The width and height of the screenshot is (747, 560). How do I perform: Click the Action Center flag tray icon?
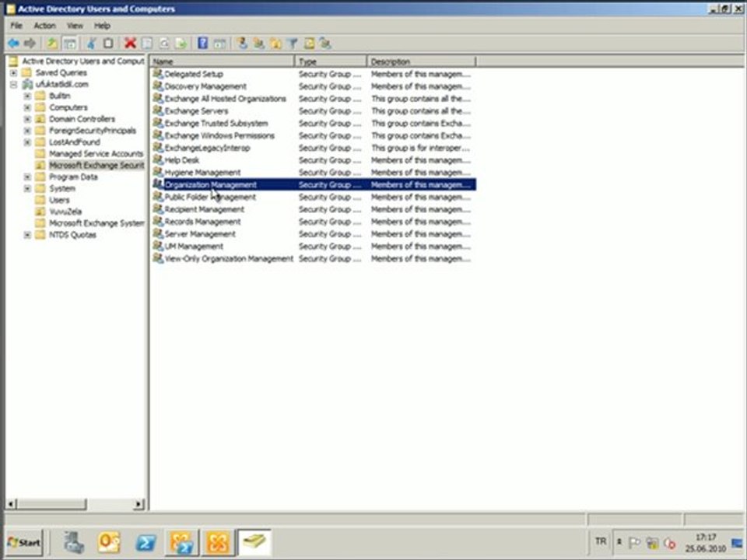[x=635, y=543]
